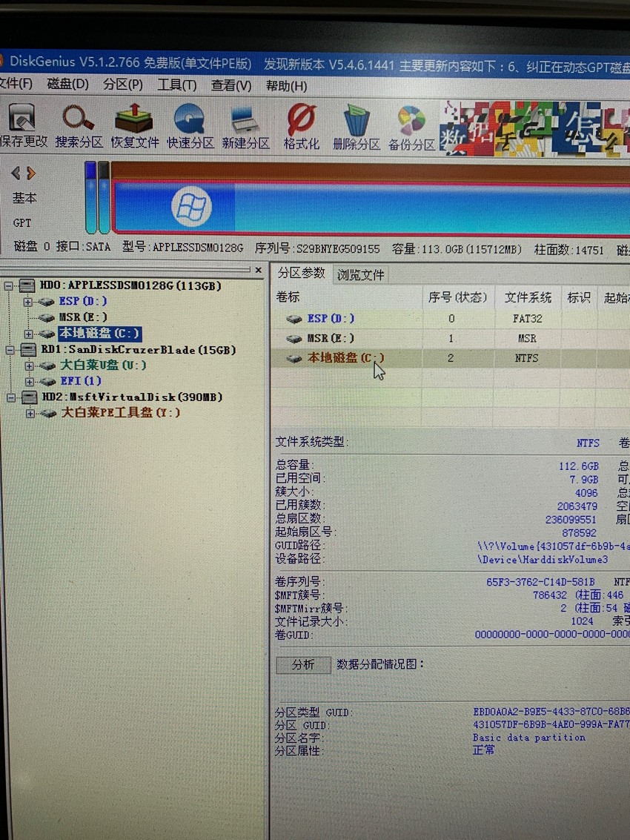Open the 工具(T) Tools menu
This screenshot has width=630, height=840.
tap(177, 85)
